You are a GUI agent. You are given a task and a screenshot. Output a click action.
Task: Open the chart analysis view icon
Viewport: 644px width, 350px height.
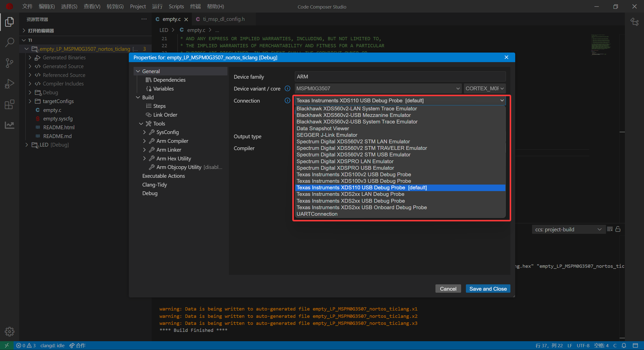10,125
